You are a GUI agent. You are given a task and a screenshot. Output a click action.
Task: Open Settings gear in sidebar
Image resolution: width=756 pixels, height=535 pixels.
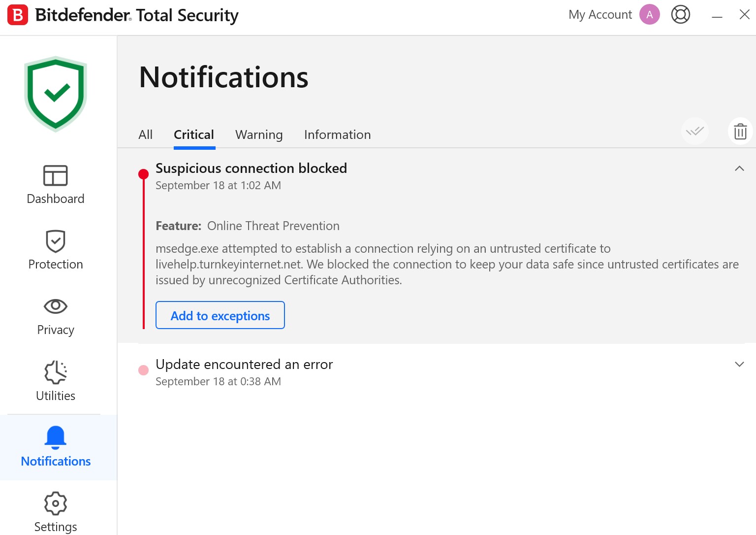[x=55, y=503]
